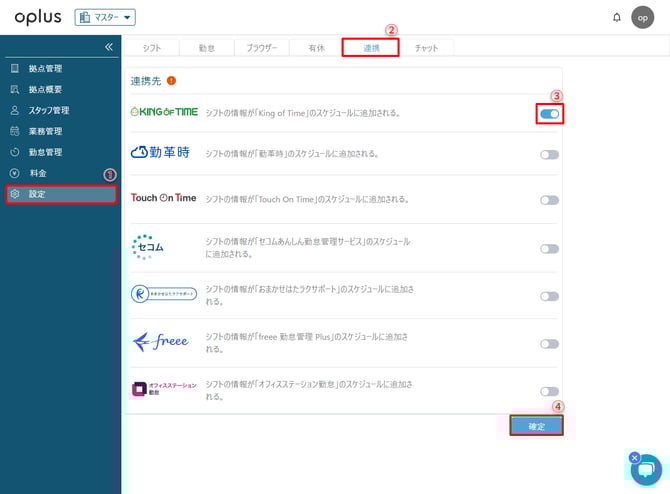This screenshot has width=670, height=494.
Task: Open the notifications bell icon
Action: click(x=616, y=18)
